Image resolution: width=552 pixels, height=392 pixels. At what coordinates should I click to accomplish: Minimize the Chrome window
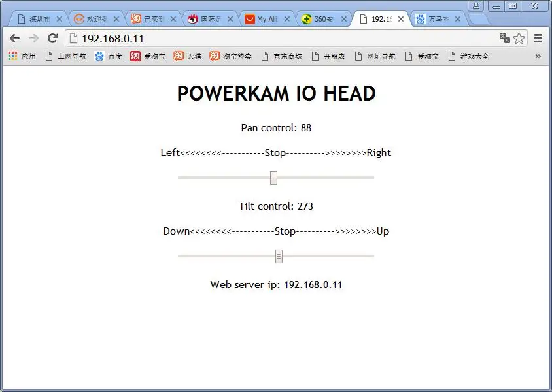point(496,6)
